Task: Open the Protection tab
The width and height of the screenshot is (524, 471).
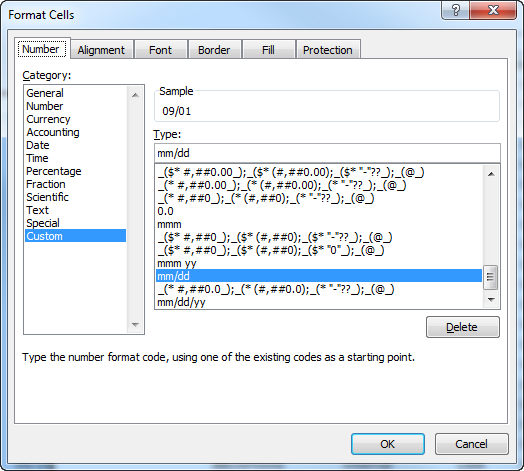Action: pyautogui.click(x=328, y=50)
